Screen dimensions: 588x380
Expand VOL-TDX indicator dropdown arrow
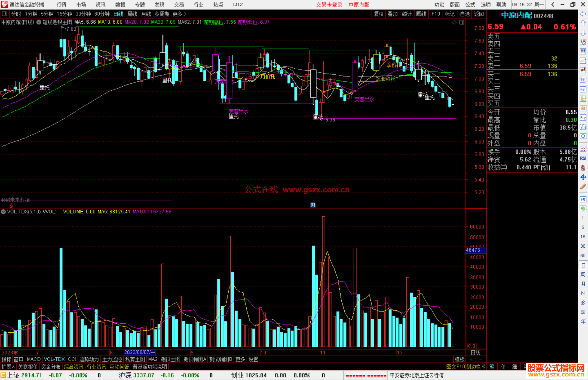pos(3,212)
